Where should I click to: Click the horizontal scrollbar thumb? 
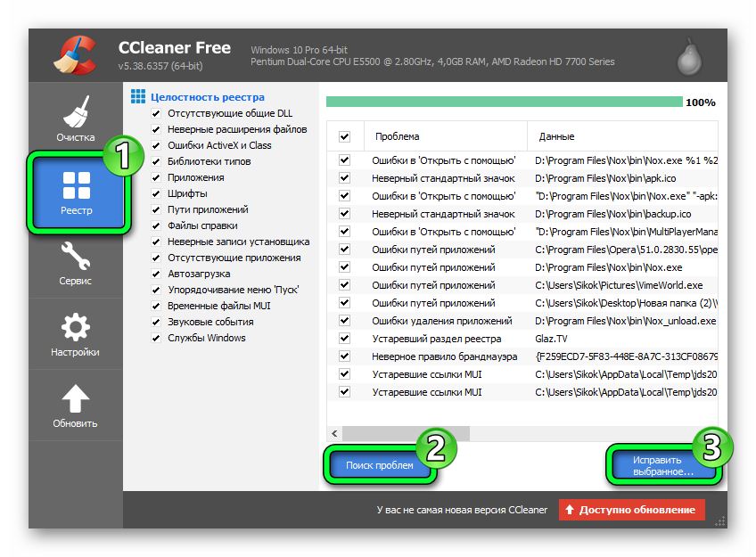coord(406,434)
